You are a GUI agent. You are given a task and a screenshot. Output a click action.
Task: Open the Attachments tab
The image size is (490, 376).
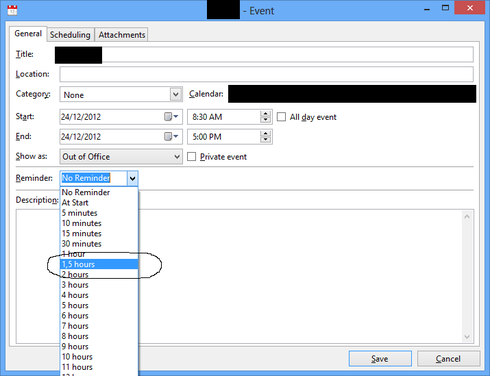pos(122,35)
